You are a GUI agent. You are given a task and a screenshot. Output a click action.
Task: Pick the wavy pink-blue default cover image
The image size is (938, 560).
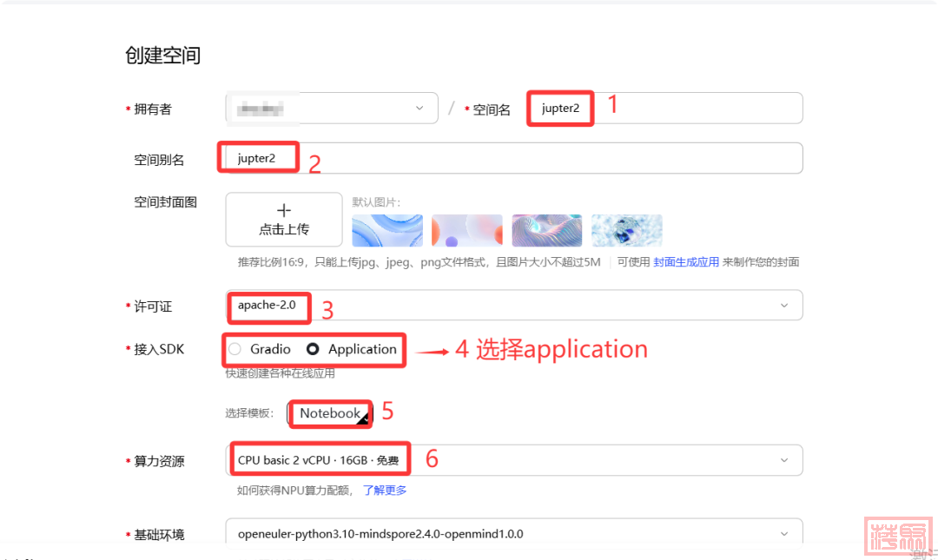[x=546, y=231]
